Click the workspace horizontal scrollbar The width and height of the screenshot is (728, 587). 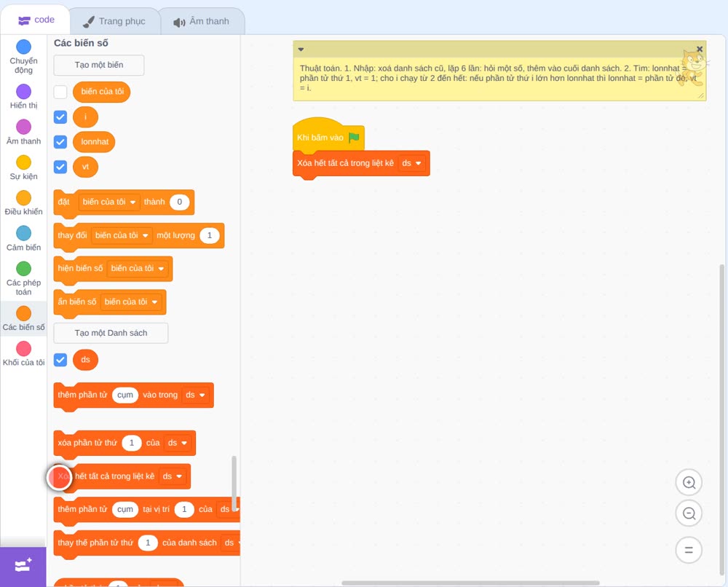(x=470, y=583)
